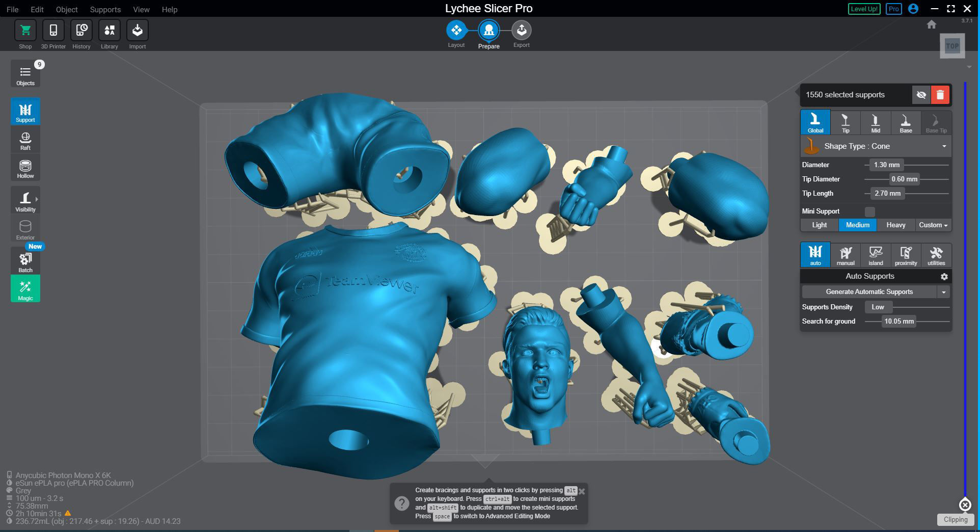Open proximity supports mode
Screen dimensions: 980x532
tap(906, 255)
